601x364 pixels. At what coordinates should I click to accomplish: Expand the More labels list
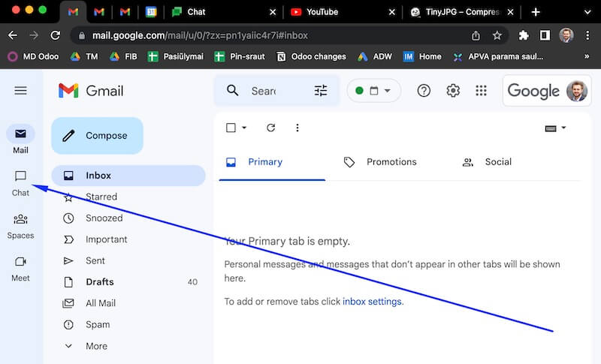97,346
